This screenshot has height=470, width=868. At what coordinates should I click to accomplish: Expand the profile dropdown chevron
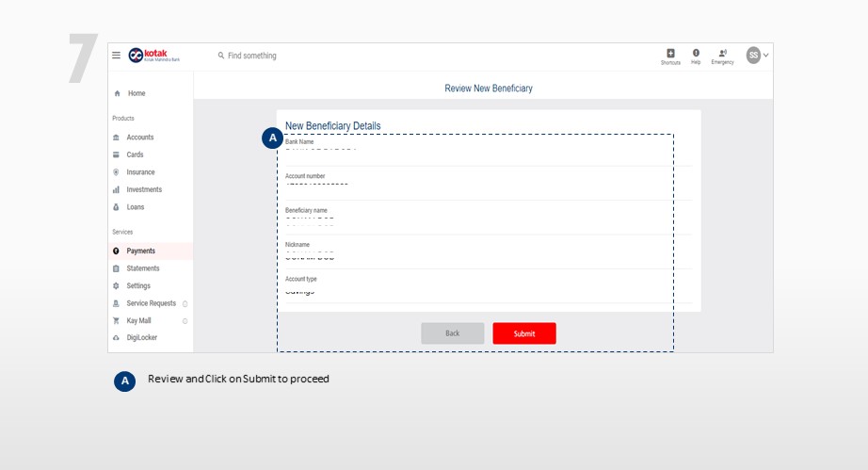[765, 56]
